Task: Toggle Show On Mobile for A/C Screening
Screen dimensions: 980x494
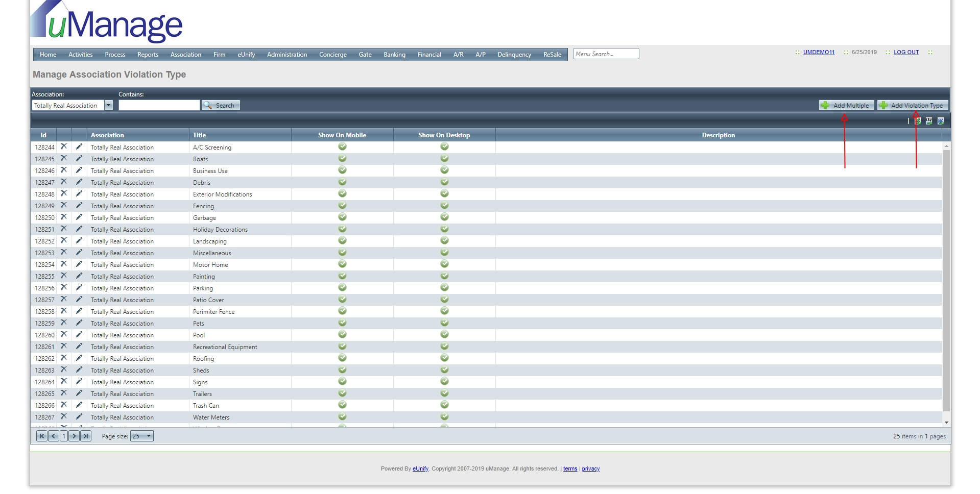Action: point(342,146)
